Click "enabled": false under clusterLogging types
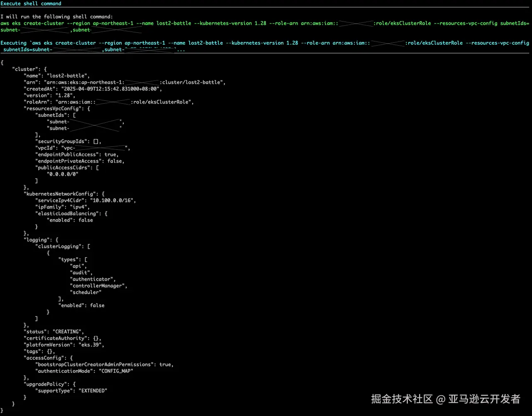Viewport: 532px width, 416px height. click(x=81, y=305)
